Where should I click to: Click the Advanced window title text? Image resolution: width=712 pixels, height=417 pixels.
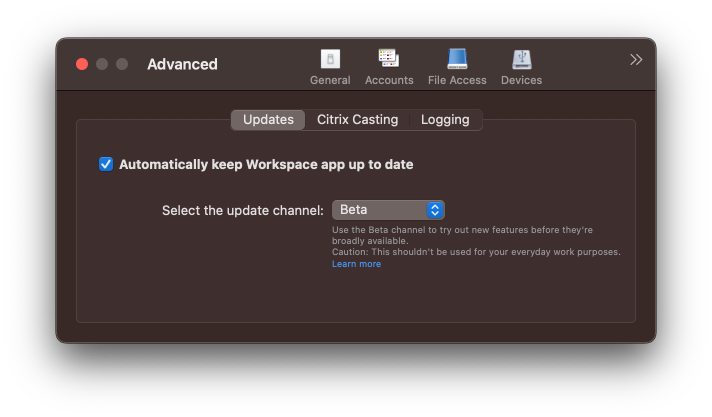point(182,64)
